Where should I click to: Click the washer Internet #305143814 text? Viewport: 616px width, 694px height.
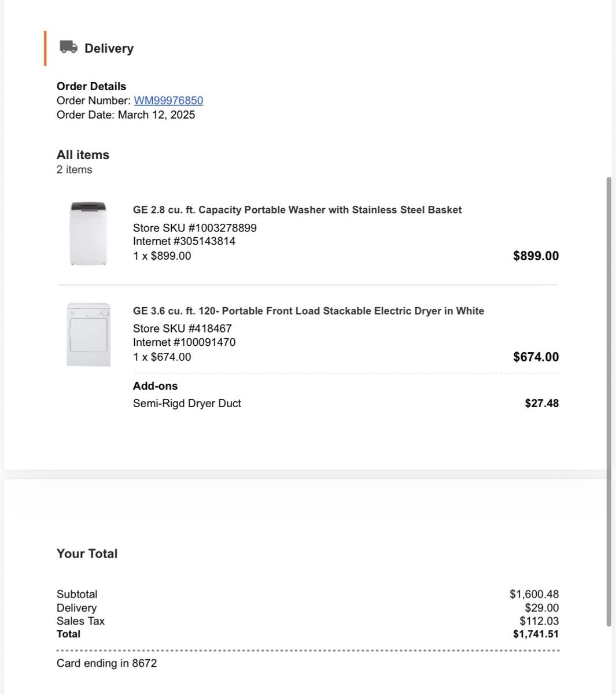tap(184, 241)
